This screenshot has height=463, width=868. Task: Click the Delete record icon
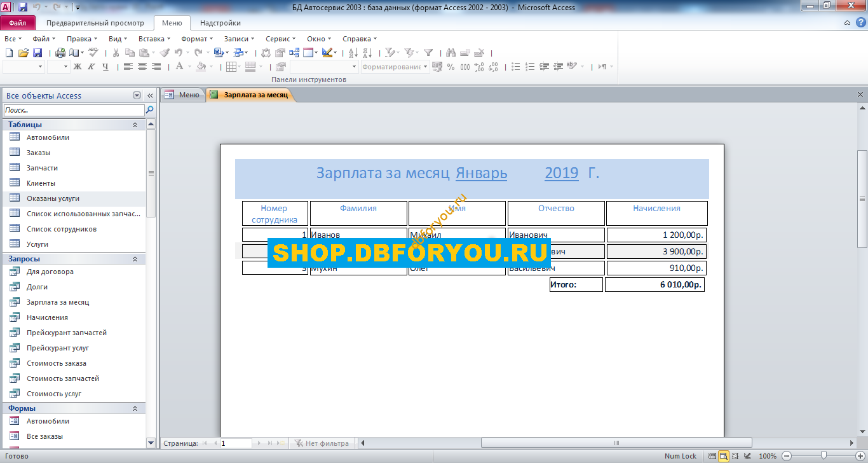[x=479, y=53]
